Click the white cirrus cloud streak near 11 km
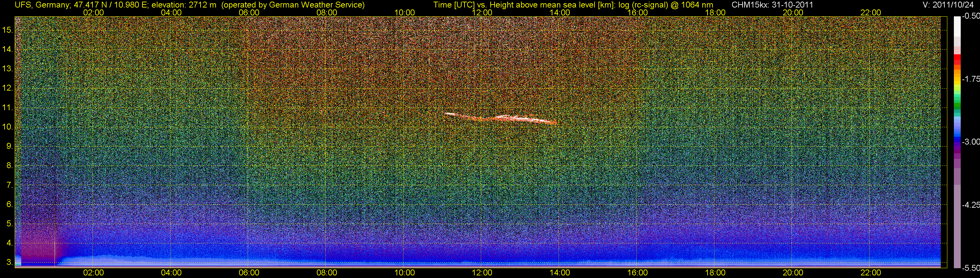980x278 pixels. click(501, 118)
